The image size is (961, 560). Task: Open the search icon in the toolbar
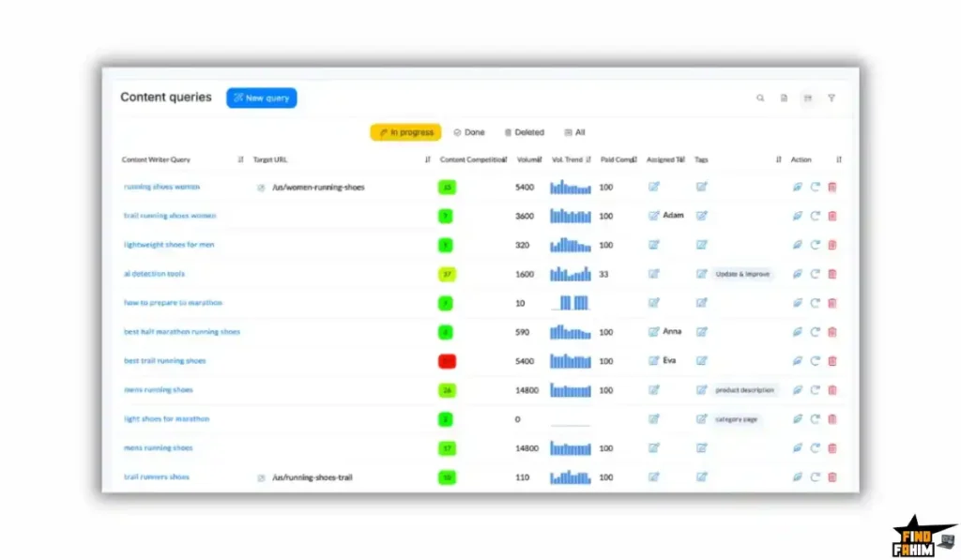coord(760,98)
